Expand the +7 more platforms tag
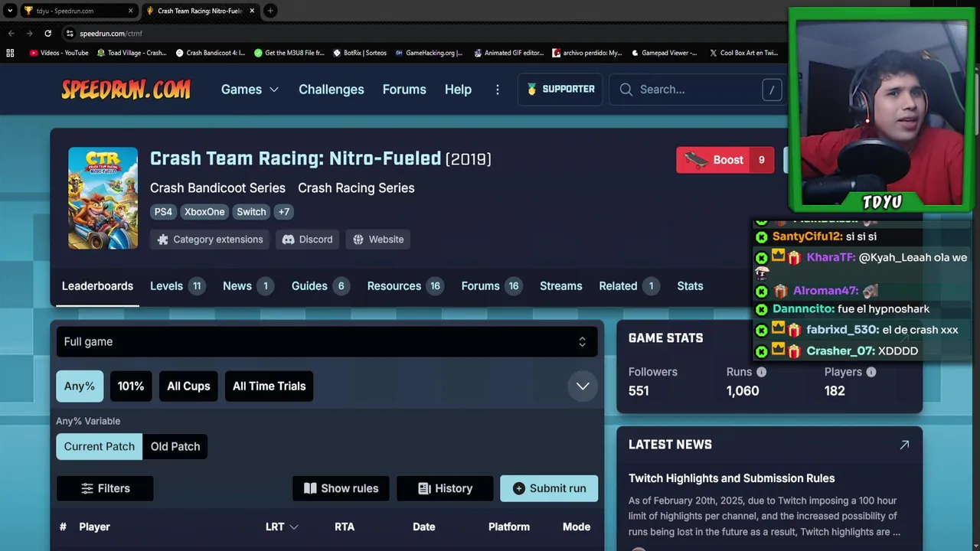 [x=284, y=212]
